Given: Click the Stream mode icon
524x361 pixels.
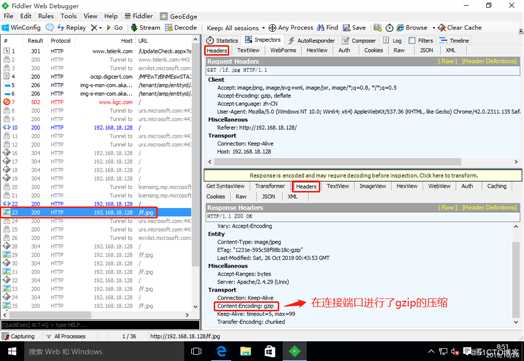Looking at the screenshot, I should click(x=145, y=28).
